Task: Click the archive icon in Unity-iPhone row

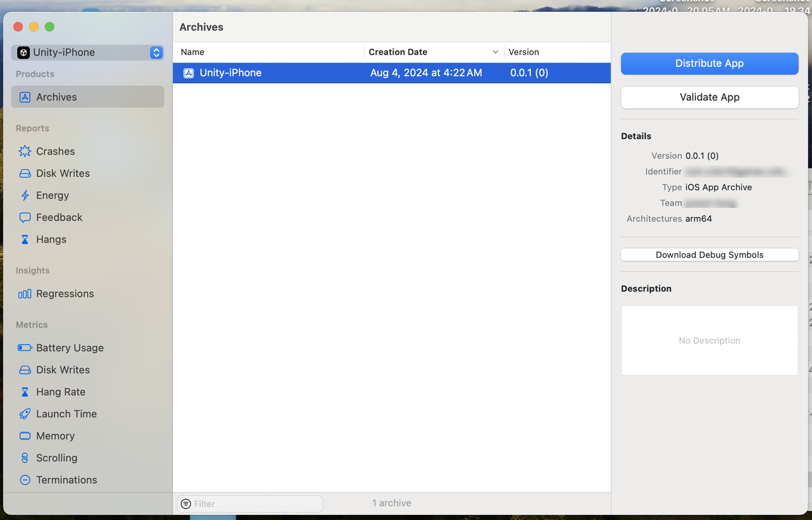Action: [189, 73]
